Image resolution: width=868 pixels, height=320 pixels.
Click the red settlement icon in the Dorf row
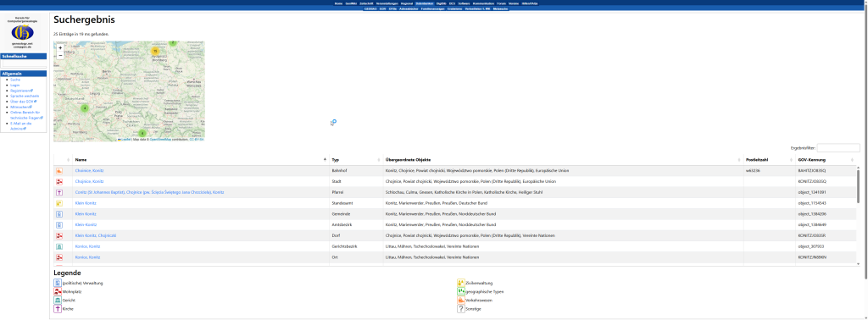coord(59,236)
